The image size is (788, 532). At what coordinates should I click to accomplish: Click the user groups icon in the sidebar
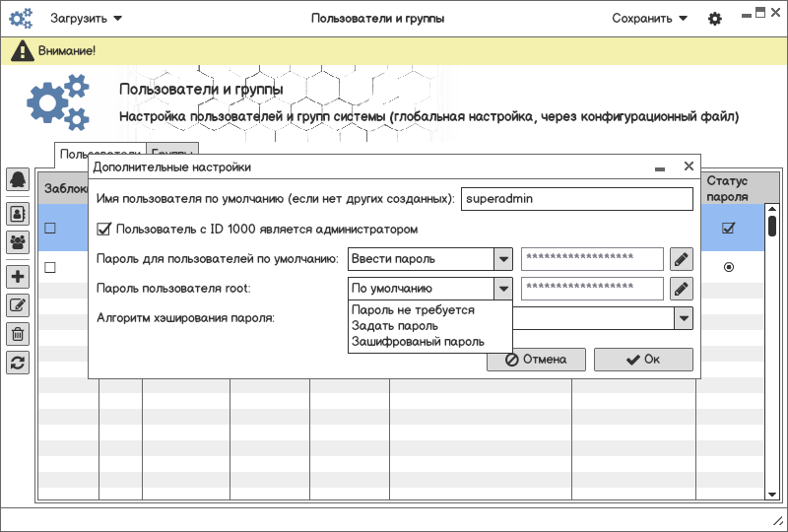18,240
